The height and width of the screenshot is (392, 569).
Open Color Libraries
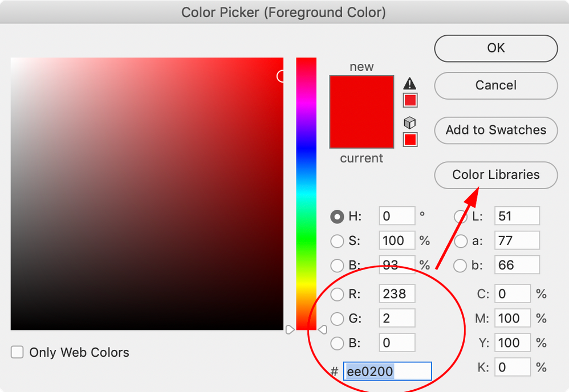tap(495, 175)
